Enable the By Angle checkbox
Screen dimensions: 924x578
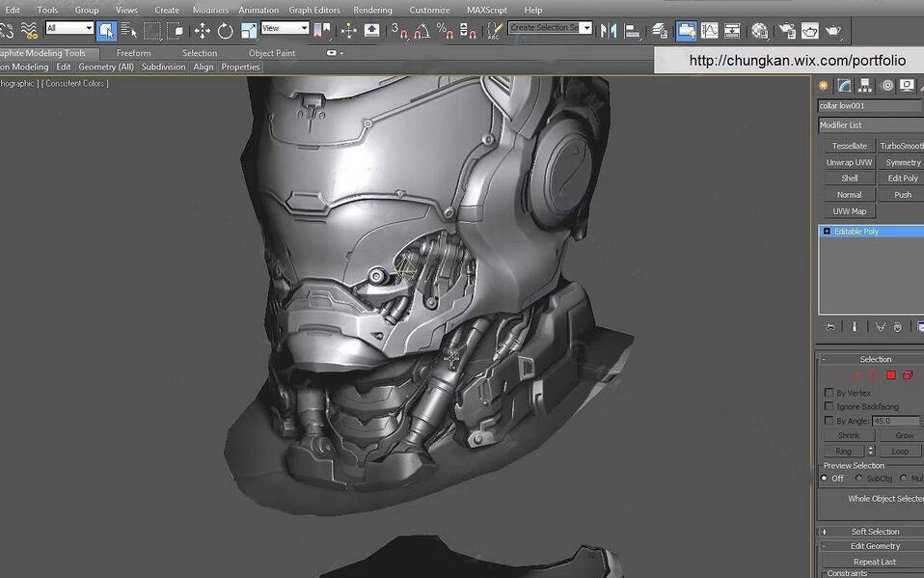[x=829, y=421]
